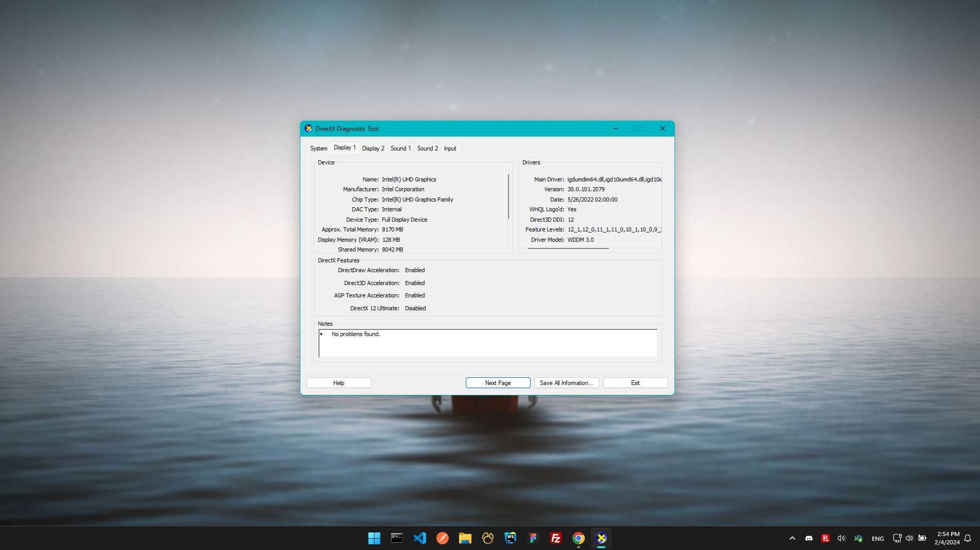Open Postman from the taskbar
The width and height of the screenshot is (980, 550).
442,538
